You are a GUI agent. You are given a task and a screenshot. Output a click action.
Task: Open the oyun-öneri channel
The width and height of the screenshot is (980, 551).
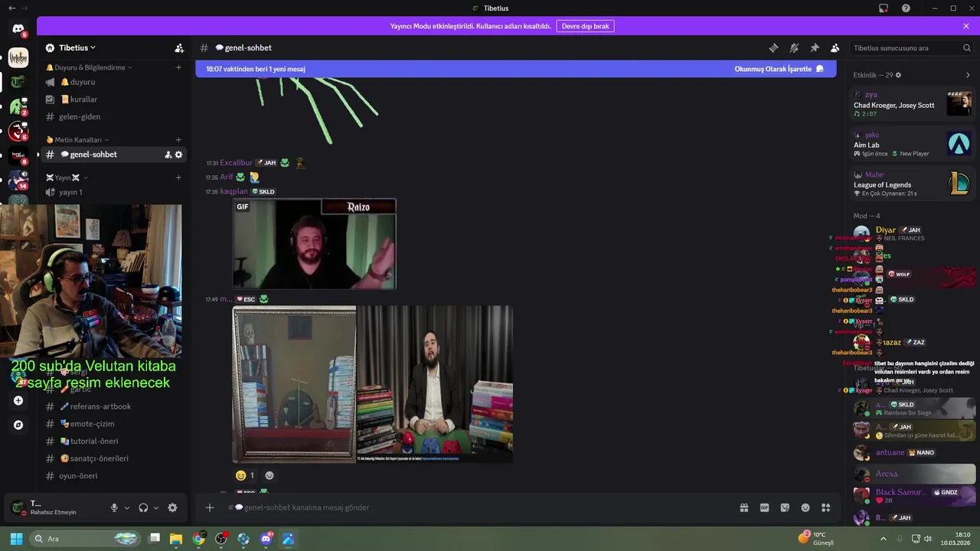click(x=115, y=476)
